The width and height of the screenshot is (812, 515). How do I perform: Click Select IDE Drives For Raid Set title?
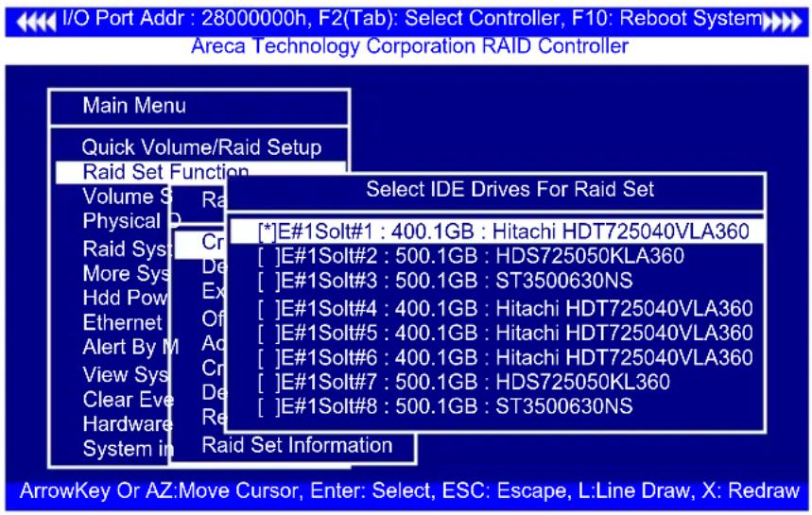[x=510, y=189]
